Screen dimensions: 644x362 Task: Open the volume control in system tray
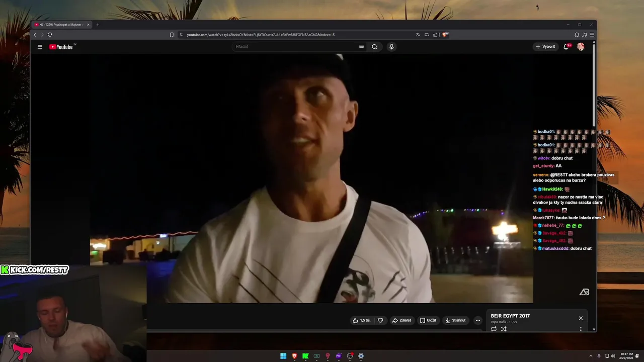tap(613, 356)
